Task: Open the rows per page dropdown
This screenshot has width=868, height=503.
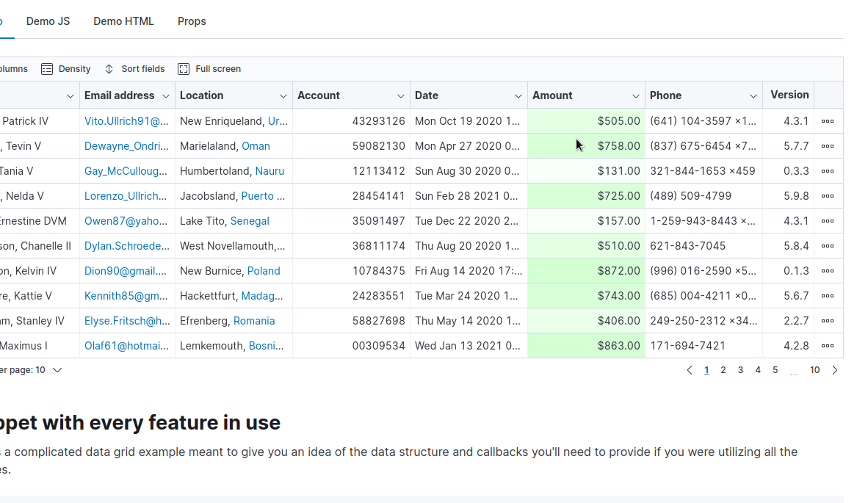Action: tap(57, 370)
